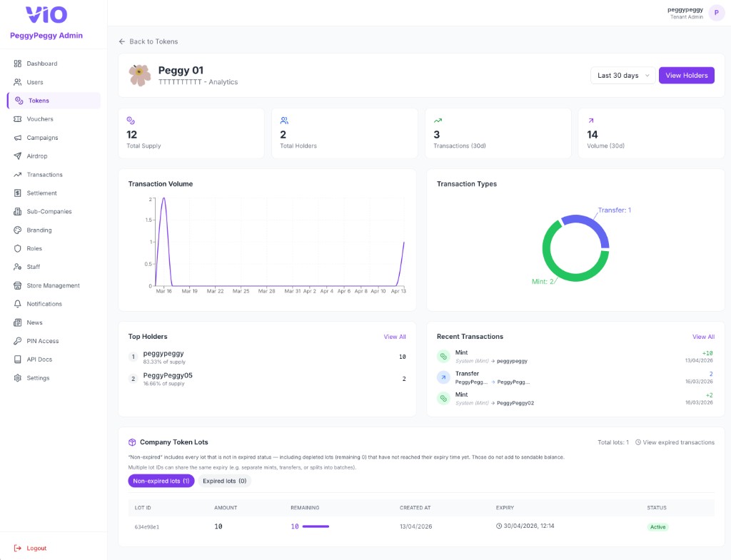
Task: Click the News newspaper icon
Action: [x=18, y=322]
